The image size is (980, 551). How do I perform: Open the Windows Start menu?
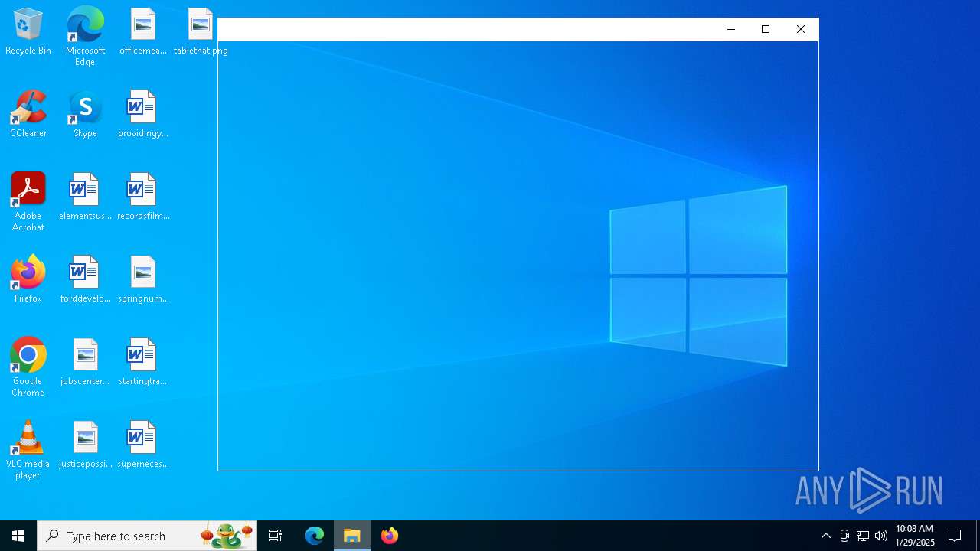tap(18, 536)
